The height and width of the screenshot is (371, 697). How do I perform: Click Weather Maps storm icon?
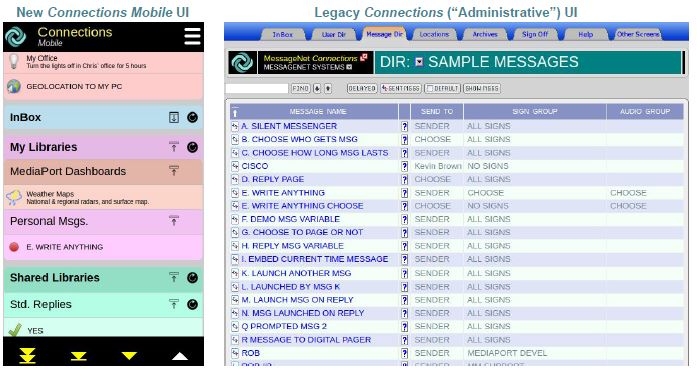(14, 197)
